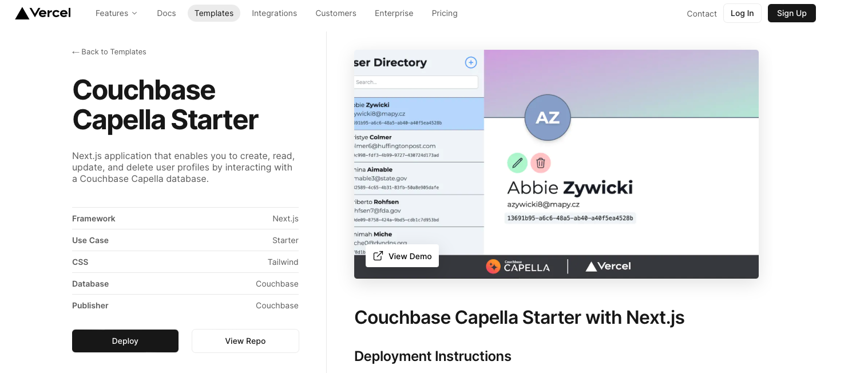Open the Docs page
868x373 pixels.
pos(167,13)
